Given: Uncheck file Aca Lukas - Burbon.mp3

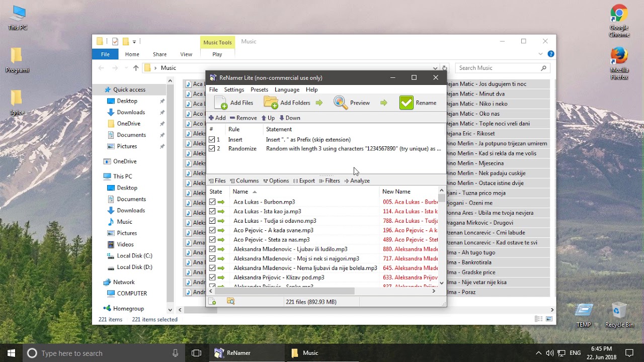Looking at the screenshot, I should (x=212, y=202).
